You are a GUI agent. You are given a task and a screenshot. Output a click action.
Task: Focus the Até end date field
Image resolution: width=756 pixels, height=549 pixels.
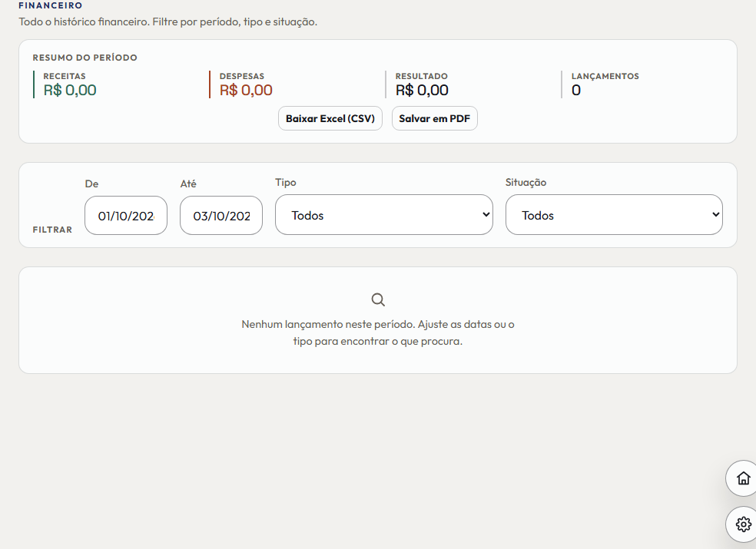[221, 216]
